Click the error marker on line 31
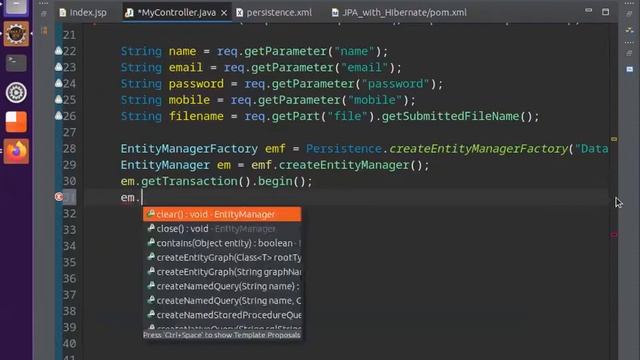 (x=59, y=197)
